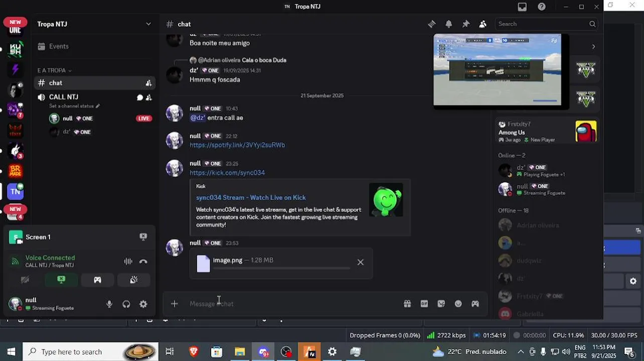Turn on camera button
This screenshot has width=644, height=361.
click(x=25, y=280)
